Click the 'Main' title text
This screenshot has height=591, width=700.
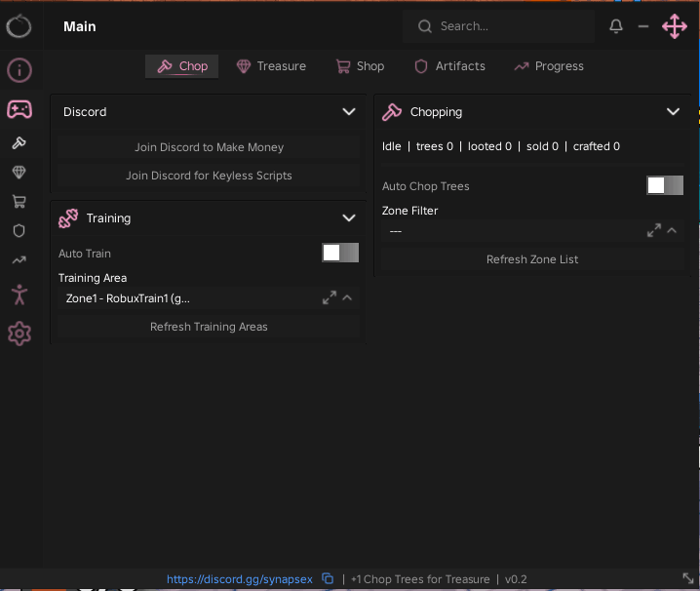click(x=80, y=26)
